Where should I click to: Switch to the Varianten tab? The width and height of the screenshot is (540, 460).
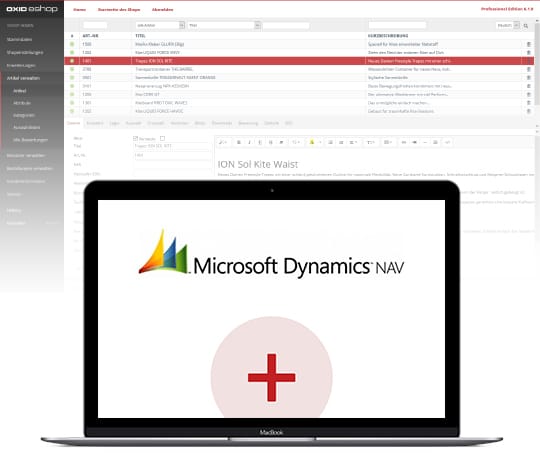point(179,123)
